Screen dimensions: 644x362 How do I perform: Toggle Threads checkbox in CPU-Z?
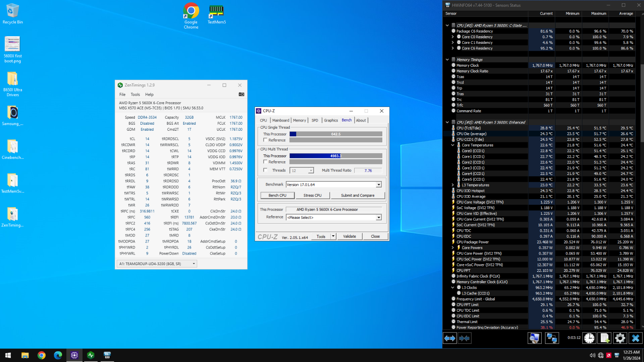[x=265, y=170]
